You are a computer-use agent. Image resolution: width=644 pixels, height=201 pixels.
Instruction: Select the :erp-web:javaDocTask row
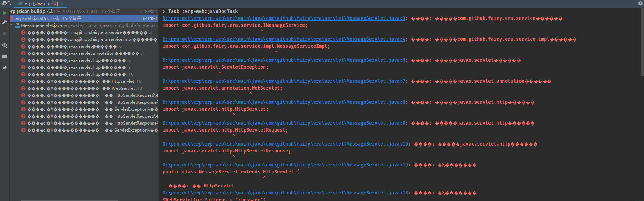click(84, 18)
